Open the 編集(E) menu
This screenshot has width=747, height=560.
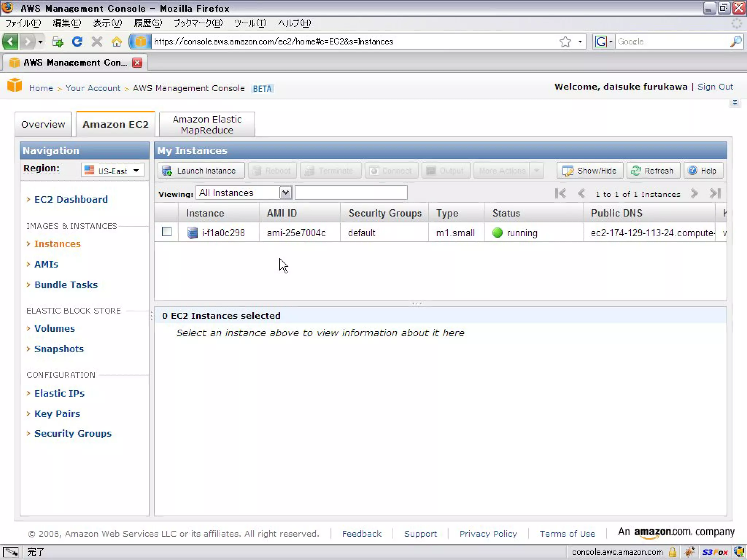pos(67,23)
